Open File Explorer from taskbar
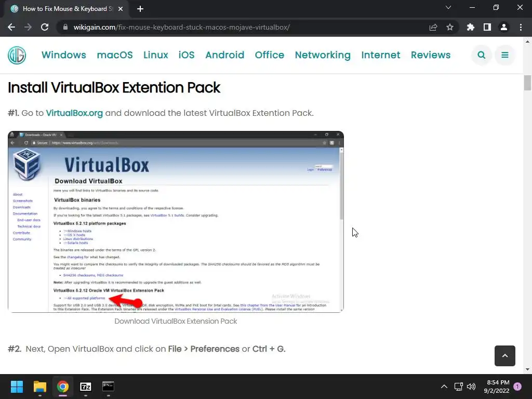This screenshot has width=532, height=399. click(39, 387)
